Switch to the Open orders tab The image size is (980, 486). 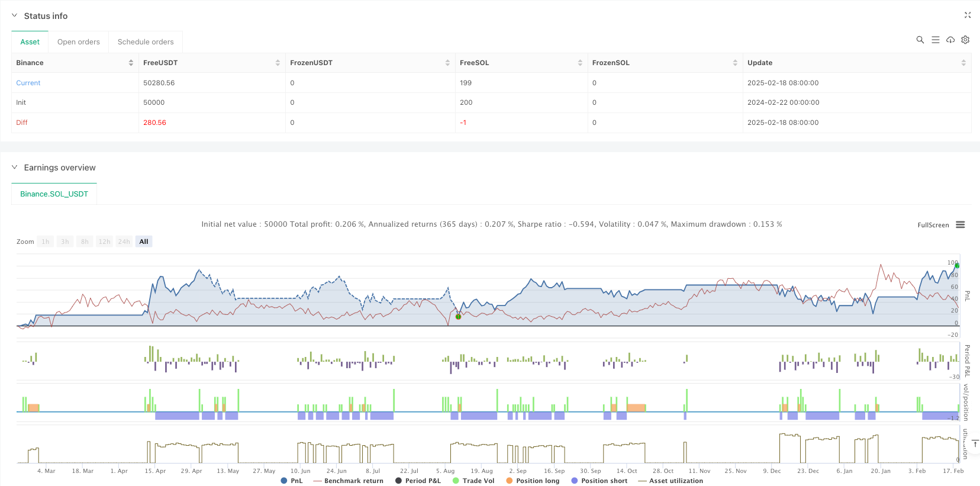79,42
